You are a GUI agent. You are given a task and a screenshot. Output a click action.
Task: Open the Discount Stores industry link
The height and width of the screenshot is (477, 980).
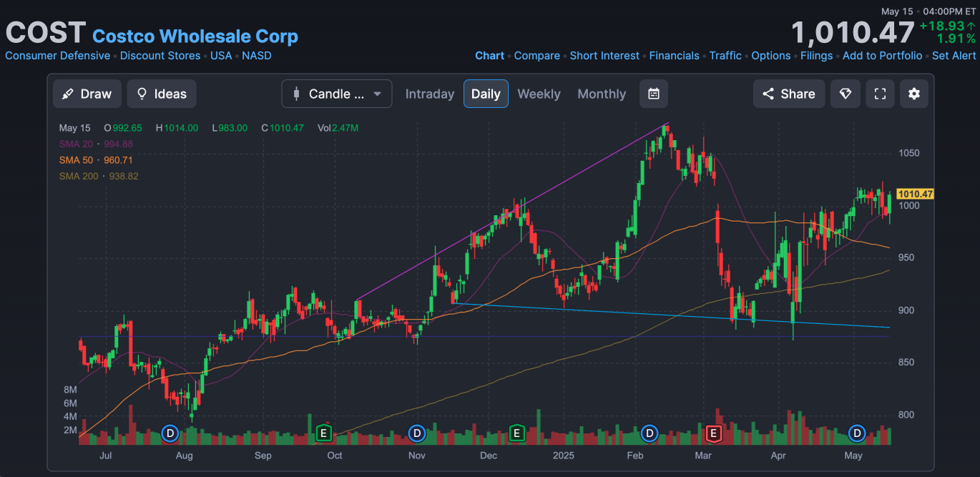click(160, 56)
